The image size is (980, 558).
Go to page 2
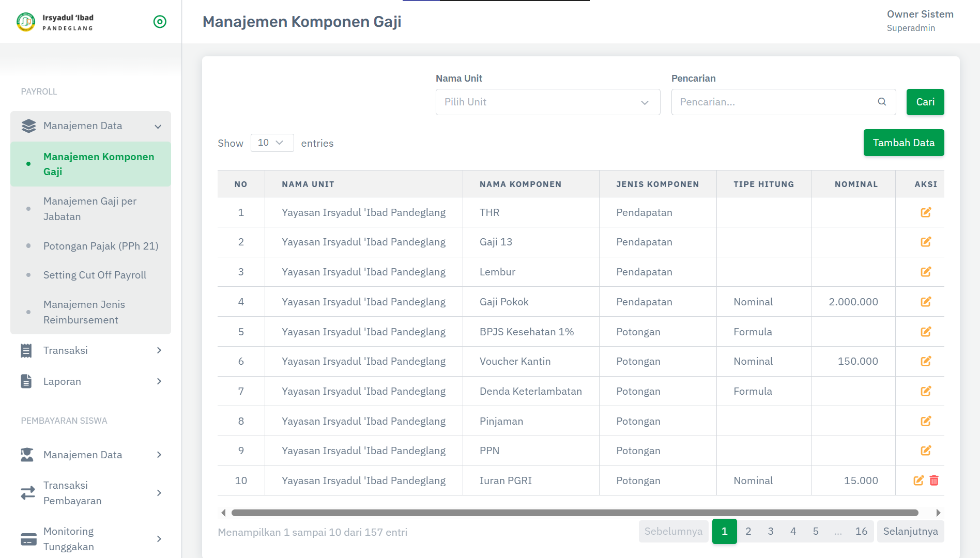(748, 531)
